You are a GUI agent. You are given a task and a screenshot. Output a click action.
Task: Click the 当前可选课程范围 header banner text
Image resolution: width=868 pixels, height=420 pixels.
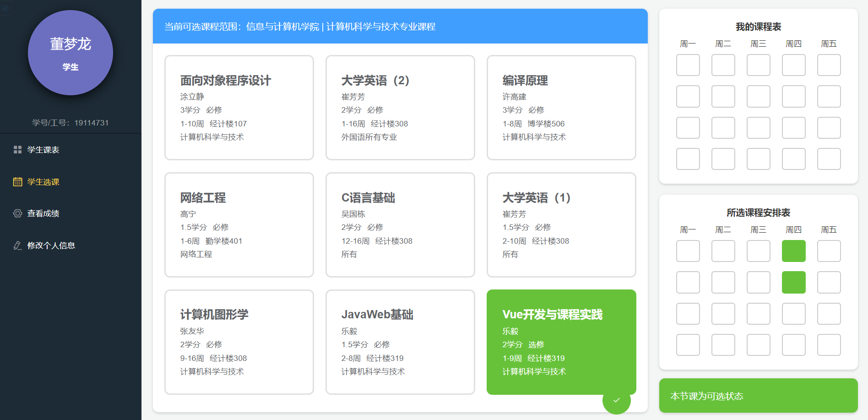(300, 27)
